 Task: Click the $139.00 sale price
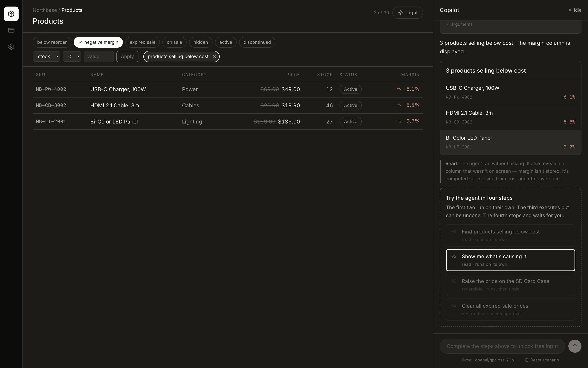(289, 121)
